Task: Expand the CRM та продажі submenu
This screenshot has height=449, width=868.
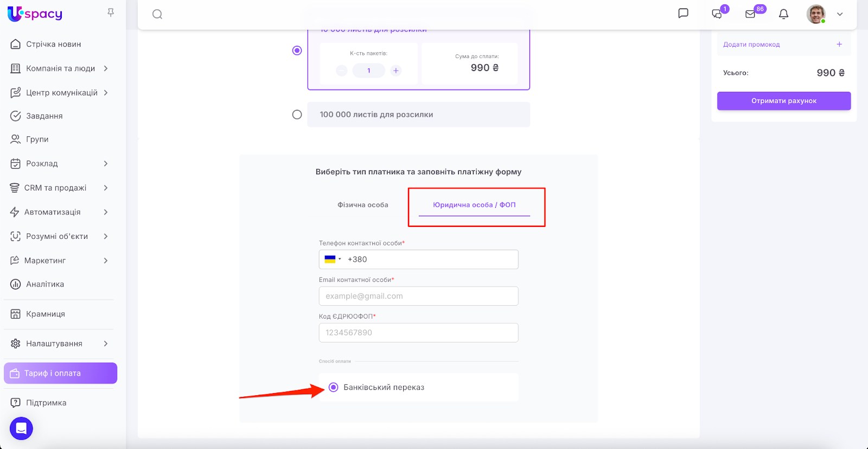Action: [x=106, y=188]
